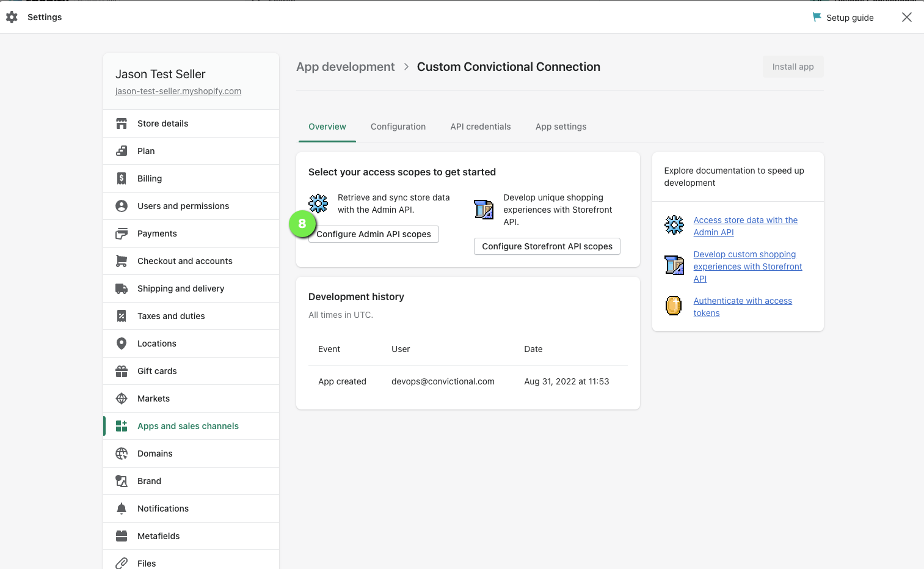
Task: Click the Gift cards present icon
Action: [x=122, y=371]
